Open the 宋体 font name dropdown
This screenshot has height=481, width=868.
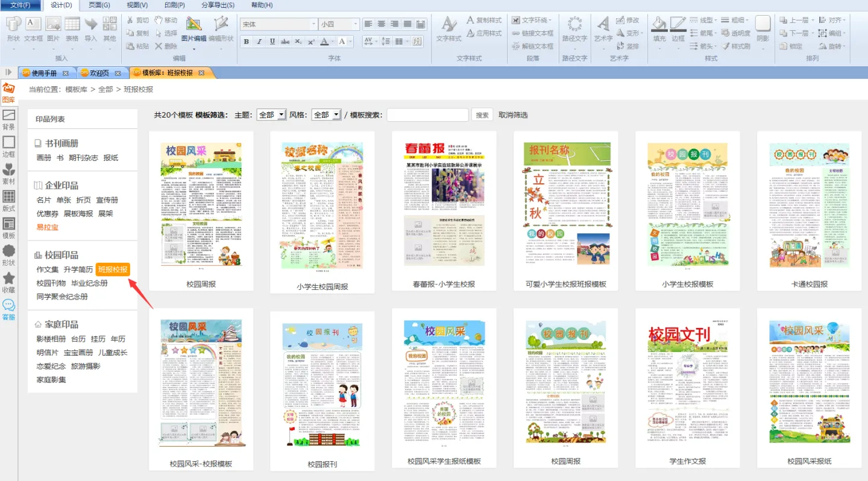tap(313, 25)
